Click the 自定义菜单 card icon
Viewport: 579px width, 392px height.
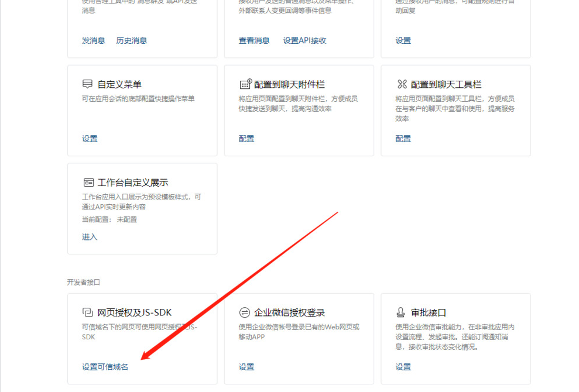[88, 84]
